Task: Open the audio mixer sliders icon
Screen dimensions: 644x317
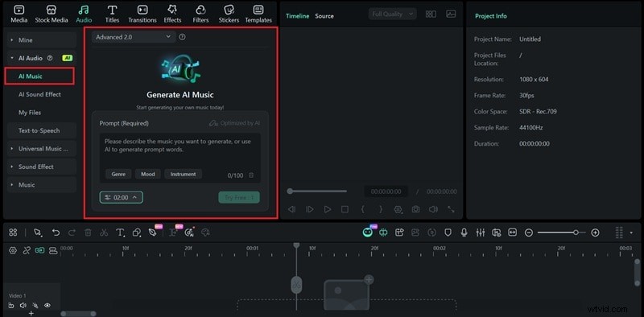Action: point(481,233)
